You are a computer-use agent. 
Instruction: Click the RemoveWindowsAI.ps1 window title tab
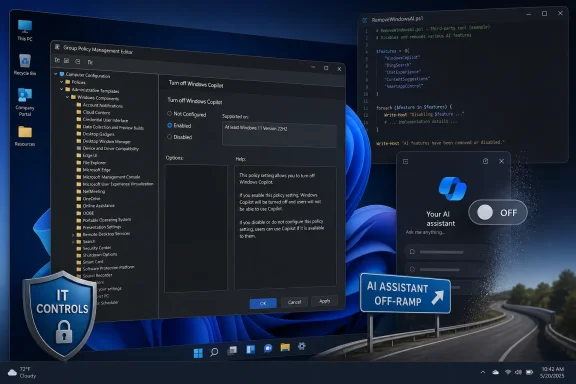click(x=397, y=19)
